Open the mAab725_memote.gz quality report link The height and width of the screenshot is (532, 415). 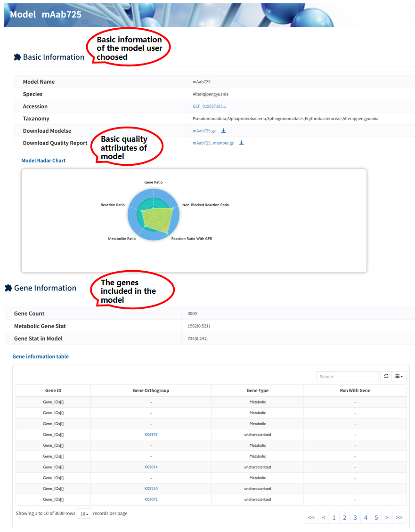(x=213, y=143)
